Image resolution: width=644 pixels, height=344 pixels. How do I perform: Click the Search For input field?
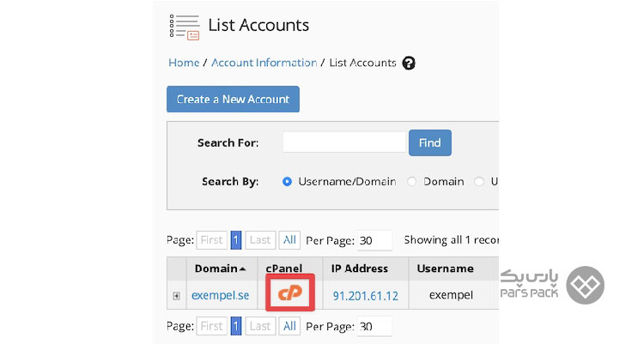tap(344, 142)
